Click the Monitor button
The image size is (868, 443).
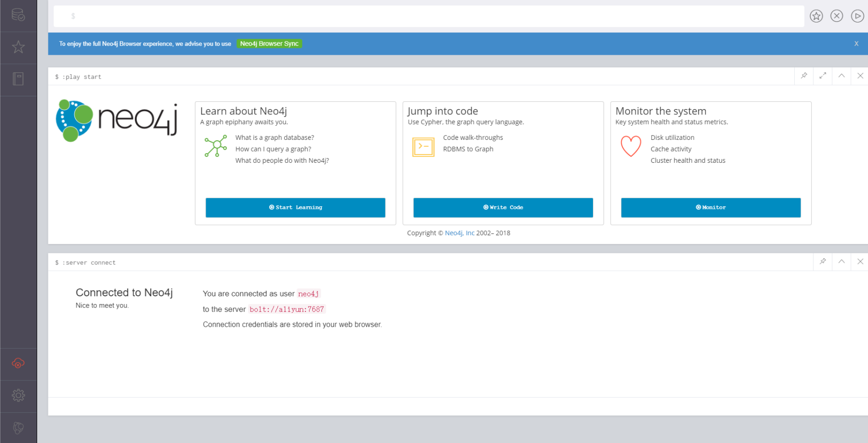pos(710,207)
